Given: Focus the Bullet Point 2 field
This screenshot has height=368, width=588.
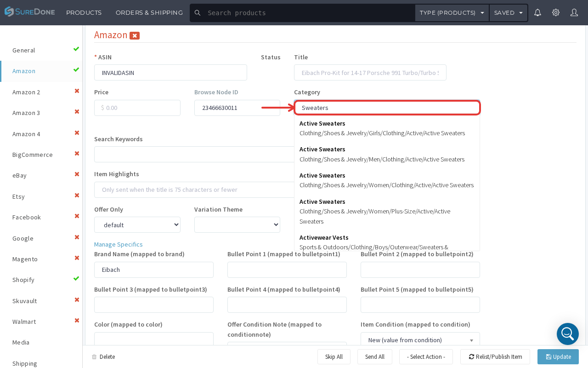Looking at the screenshot, I should pos(420,270).
